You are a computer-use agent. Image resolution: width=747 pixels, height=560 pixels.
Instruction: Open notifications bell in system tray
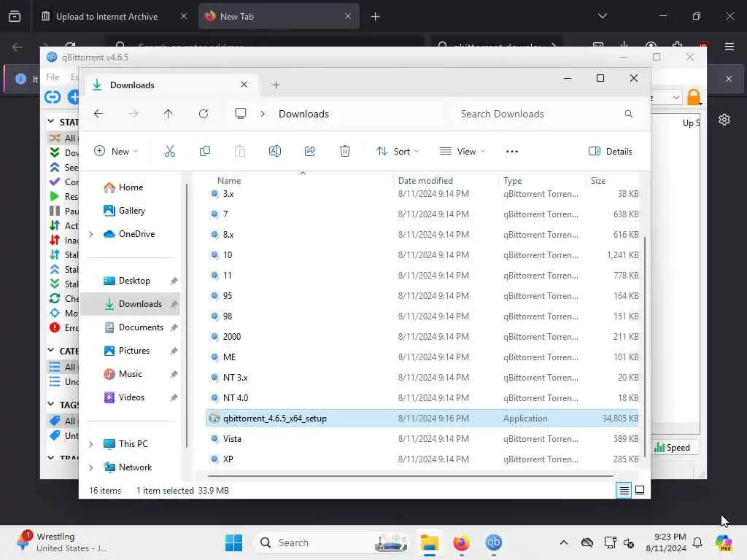click(x=697, y=542)
